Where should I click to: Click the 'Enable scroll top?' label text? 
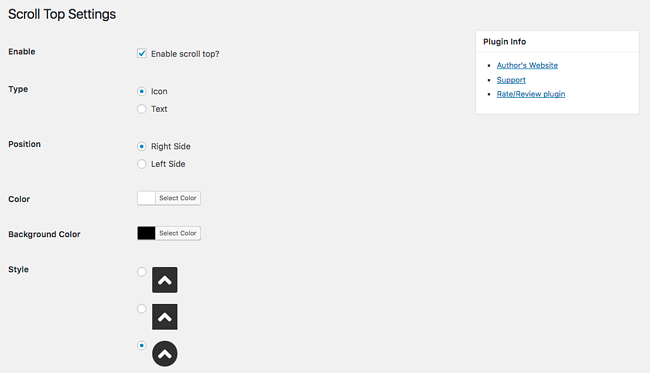click(x=185, y=54)
